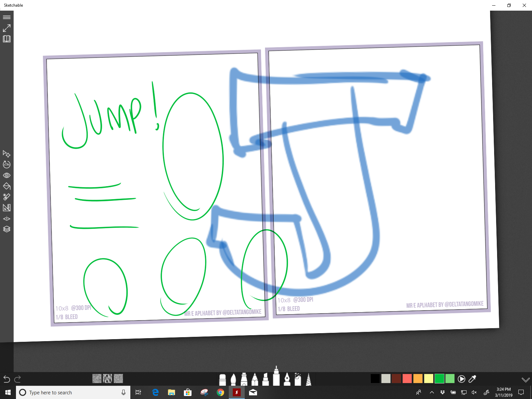Open Microsoft Store from the taskbar
The width and height of the screenshot is (532, 399).
click(188, 392)
